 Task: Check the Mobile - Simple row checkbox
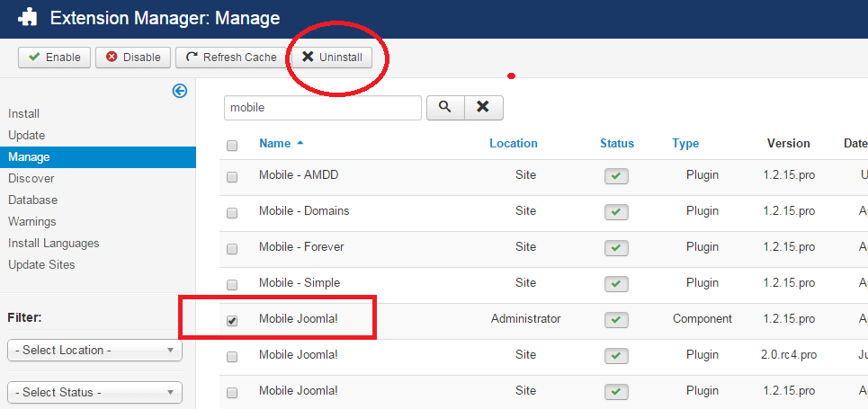pos(232,285)
